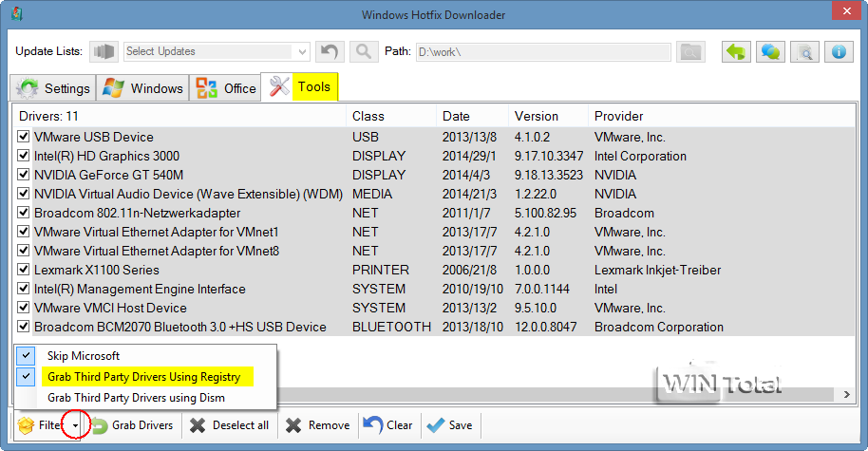Image resolution: width=868 pixels, height=451 pixels.
Task: Click the Save button
Action: click(450, 425)
